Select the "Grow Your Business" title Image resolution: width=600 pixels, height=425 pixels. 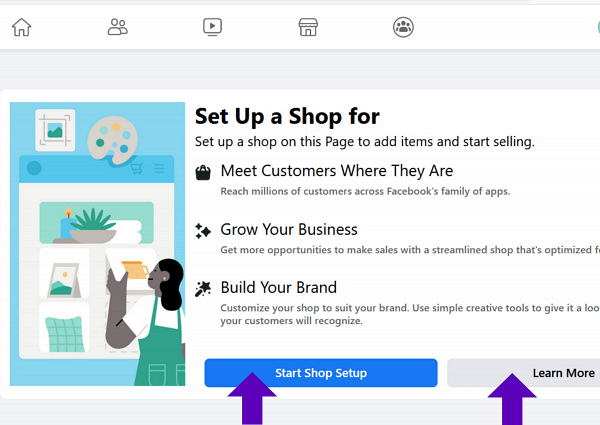pyautogui.click(x=289, y=229)
